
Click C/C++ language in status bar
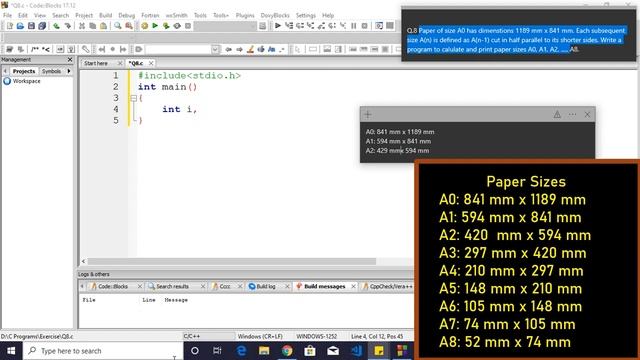191,336
